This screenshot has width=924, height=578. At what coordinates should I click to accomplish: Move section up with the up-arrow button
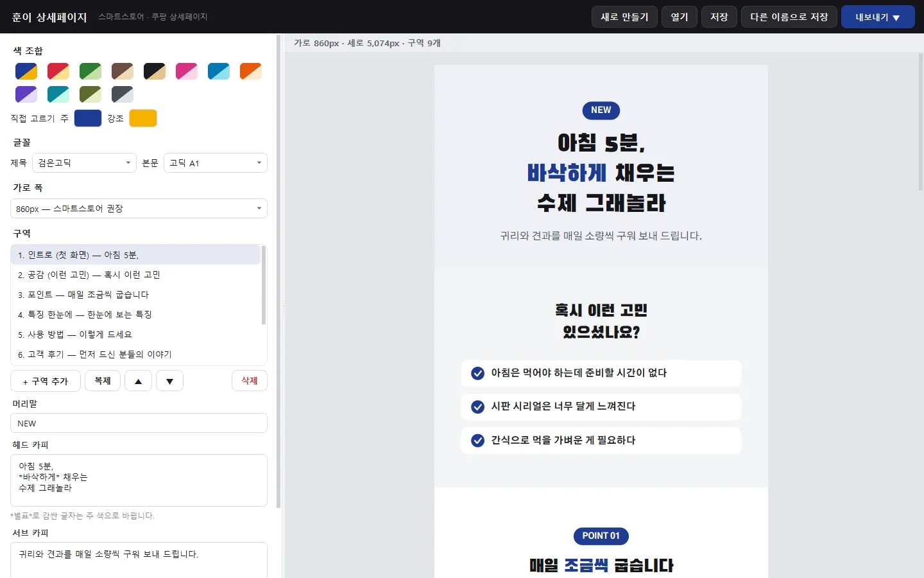tap(138, 381)
